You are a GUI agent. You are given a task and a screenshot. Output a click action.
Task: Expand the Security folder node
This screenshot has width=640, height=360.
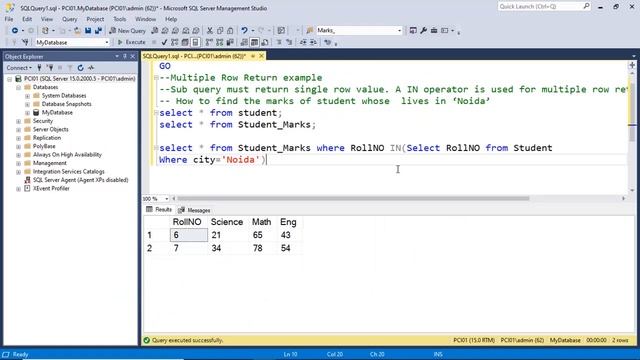pos(18,121)
